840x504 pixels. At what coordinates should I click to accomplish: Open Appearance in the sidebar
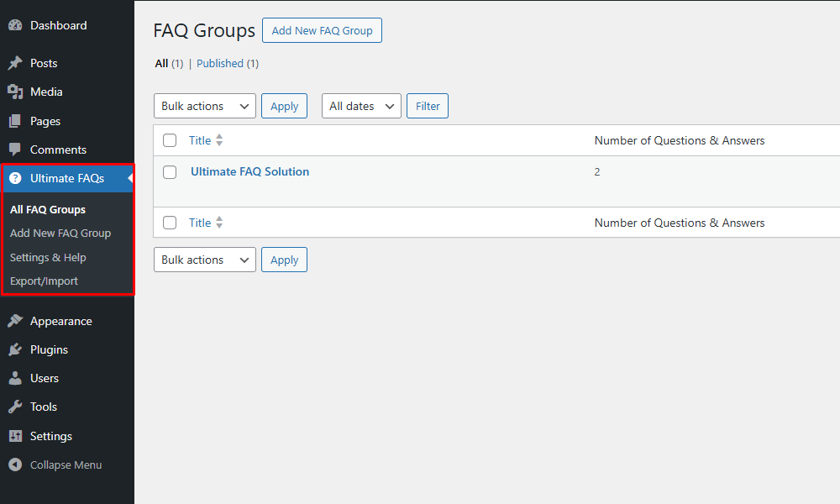[x=61, y=321]
